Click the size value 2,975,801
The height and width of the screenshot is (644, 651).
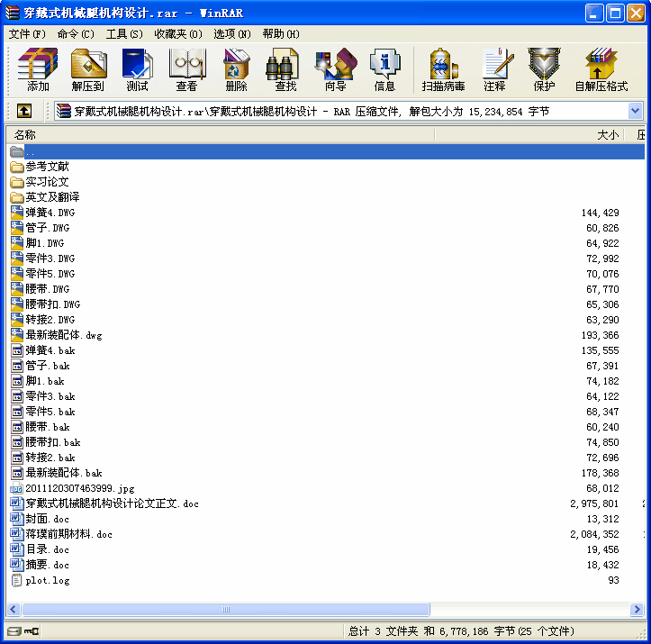point(594,503)
